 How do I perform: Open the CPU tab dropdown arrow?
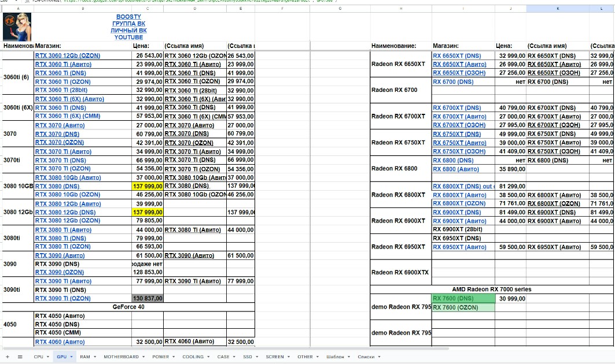pos(48,357)
